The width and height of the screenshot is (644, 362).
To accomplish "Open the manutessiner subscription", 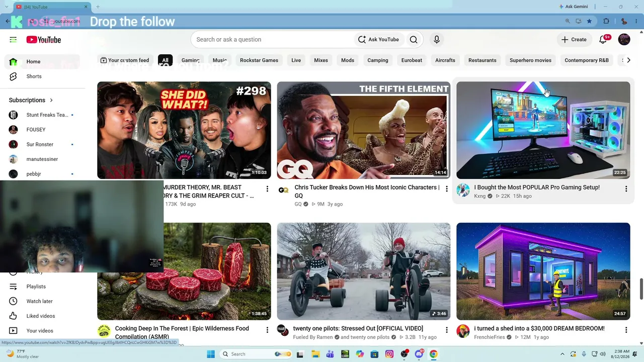I will pyautogui.click(x=42, y=159).
